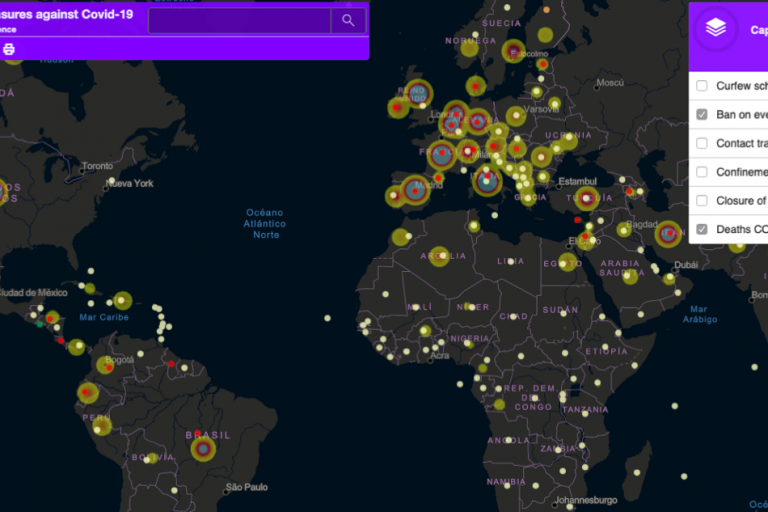Screen dimensions: 768x512
Task: Uncheck the Ban on events layer
Action: click(x=702, y=115)
